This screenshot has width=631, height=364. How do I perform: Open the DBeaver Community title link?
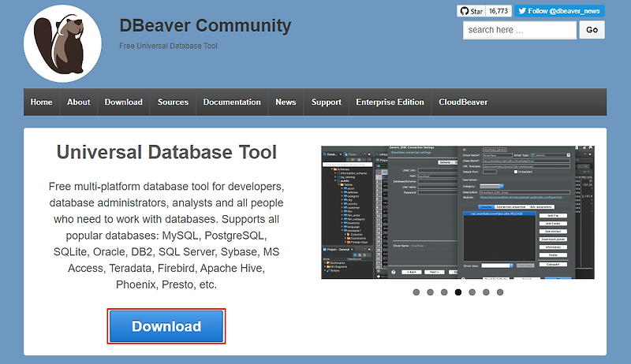[x=205, y=25]
